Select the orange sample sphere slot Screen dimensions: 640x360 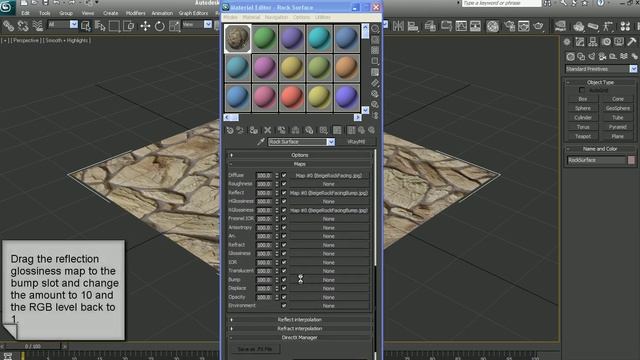(347, 67)
